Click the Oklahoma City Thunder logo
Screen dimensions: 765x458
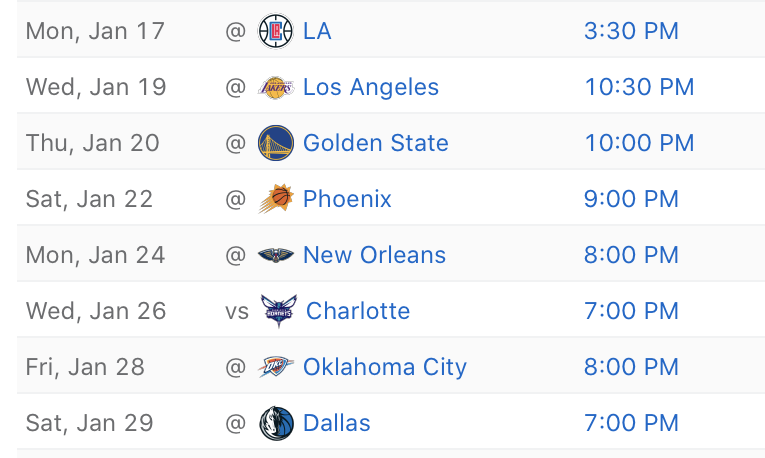click(276, 367)
